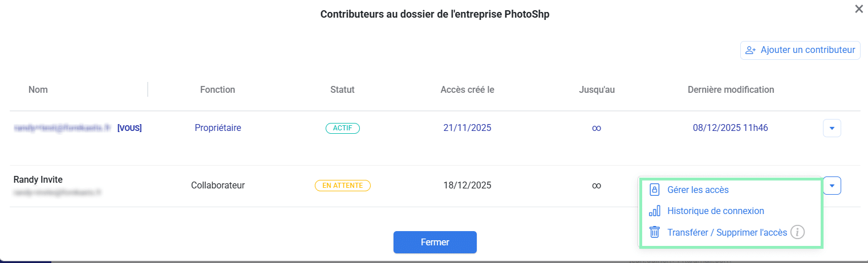Expand the dropdown arrow for the Propriétaire row
The width and height of the screenshot is (868, 263).
832,128
